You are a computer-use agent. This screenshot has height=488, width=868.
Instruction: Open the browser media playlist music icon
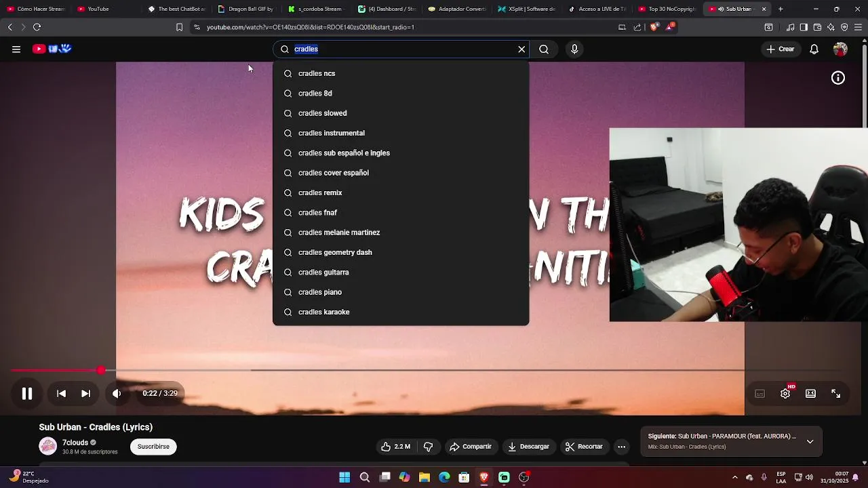coord(791,27)
